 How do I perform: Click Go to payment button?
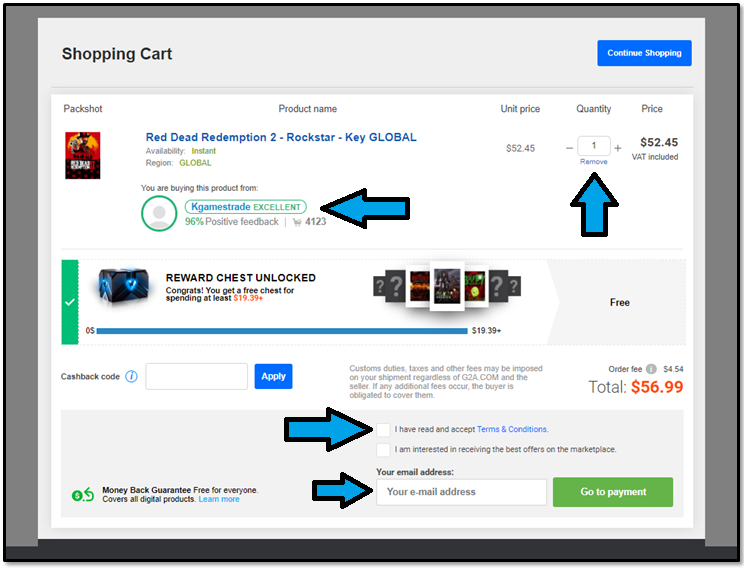coord(613,492)
